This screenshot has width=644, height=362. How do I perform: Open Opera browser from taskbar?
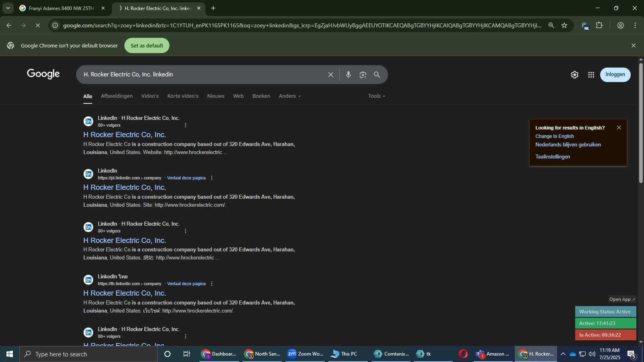463,354
